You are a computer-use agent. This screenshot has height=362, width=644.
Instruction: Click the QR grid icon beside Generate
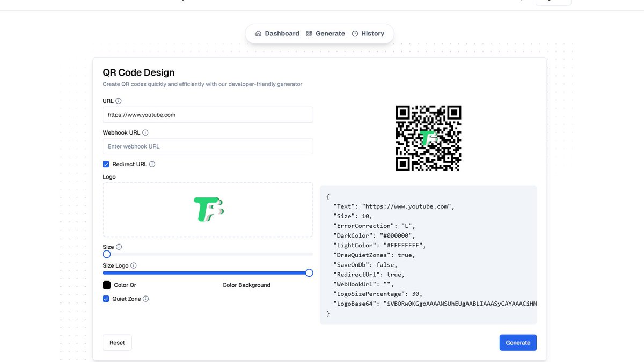(309, 34)
